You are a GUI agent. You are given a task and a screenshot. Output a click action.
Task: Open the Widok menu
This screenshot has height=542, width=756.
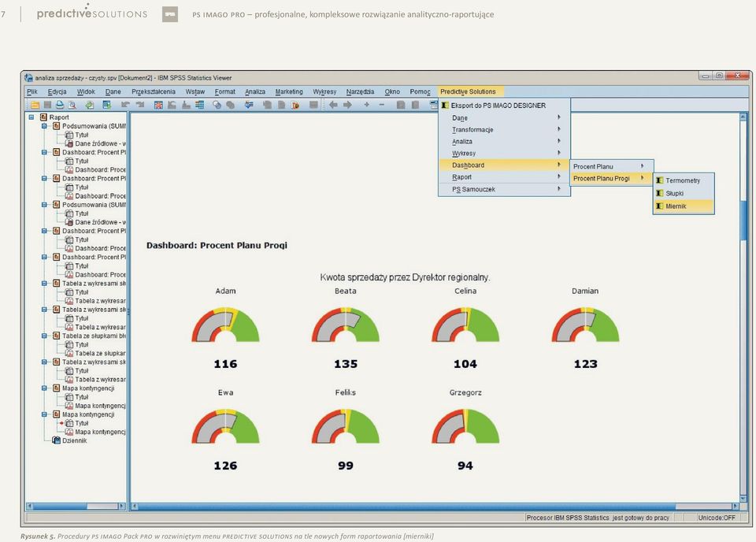pos(86,91)
